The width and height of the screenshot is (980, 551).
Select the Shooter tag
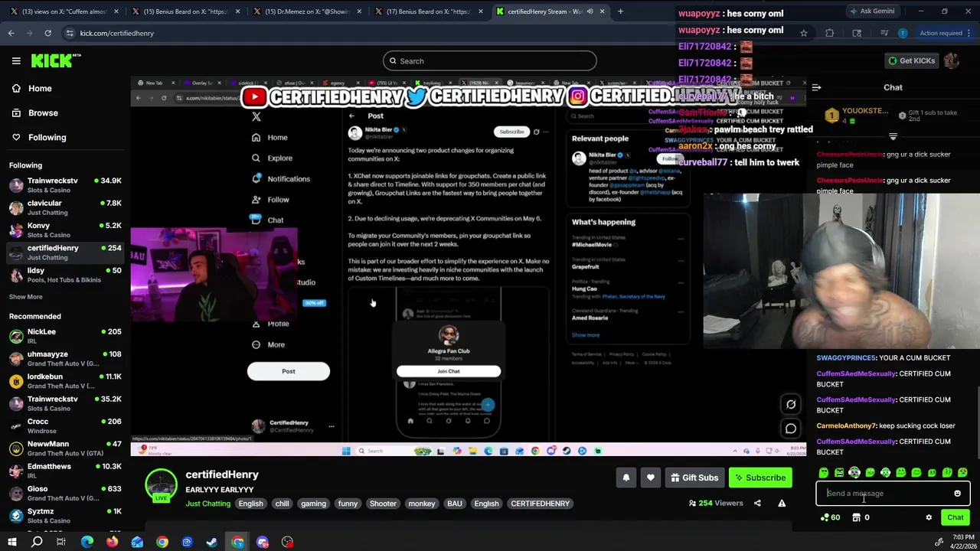click(x=383, y=504)
